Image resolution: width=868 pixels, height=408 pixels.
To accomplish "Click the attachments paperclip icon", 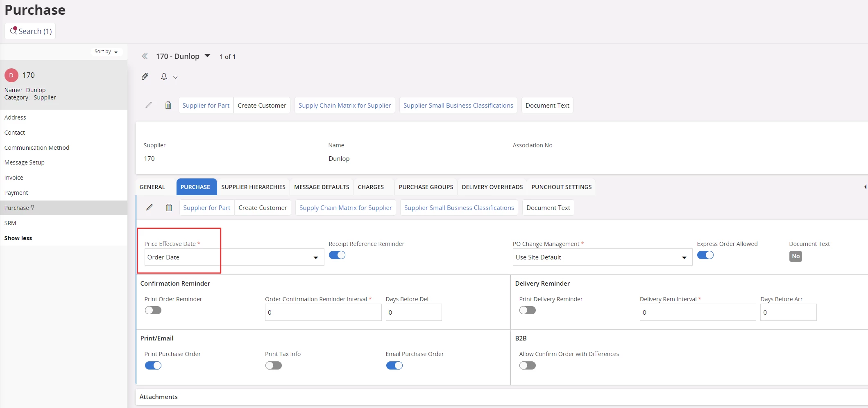I will point(145,77).
